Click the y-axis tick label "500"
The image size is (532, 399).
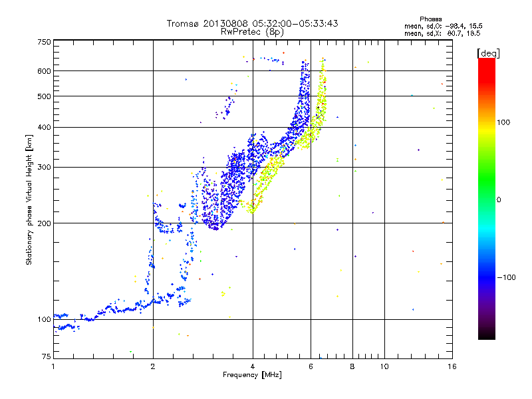(44, 96)
